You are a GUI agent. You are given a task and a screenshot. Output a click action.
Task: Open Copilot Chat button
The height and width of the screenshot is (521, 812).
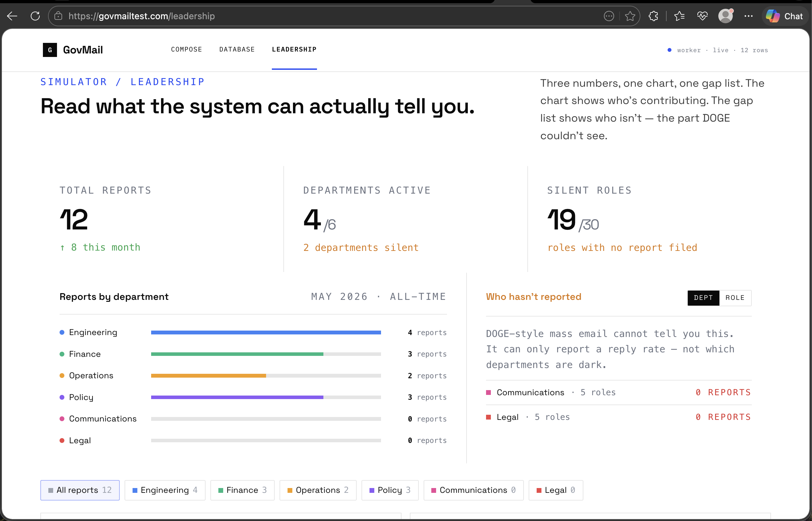(x=784, y=16)
